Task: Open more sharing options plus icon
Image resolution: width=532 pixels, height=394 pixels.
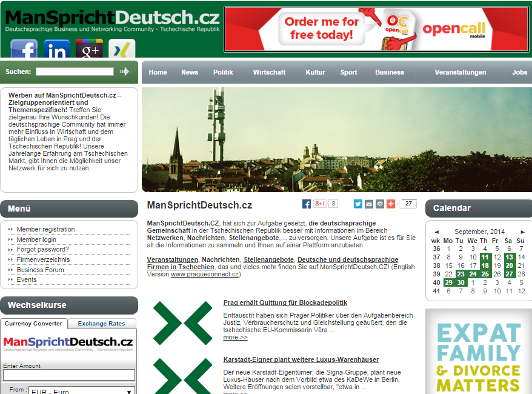Action: click(x=391, y=204)
